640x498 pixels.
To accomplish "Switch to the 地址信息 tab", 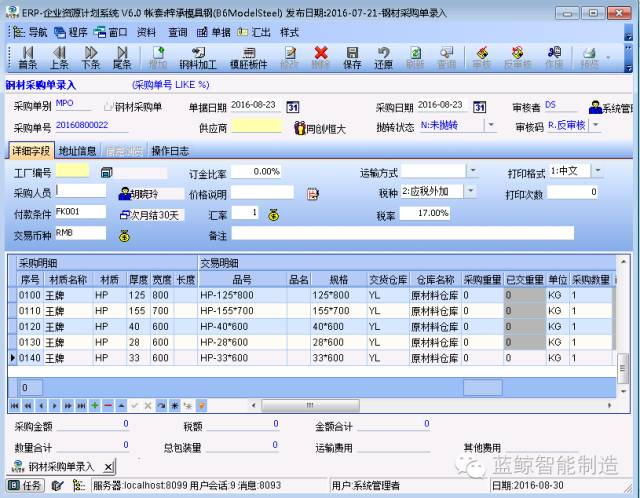I will 78,151.
